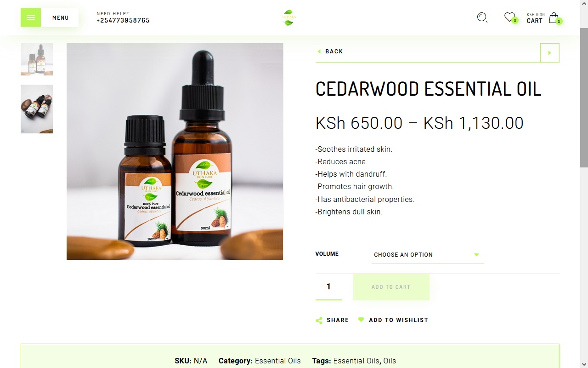Click the green heart beside Add to Wishlist
Viewport: 588px width, 368px height.
pyautogui.click(x=361, y=319)
